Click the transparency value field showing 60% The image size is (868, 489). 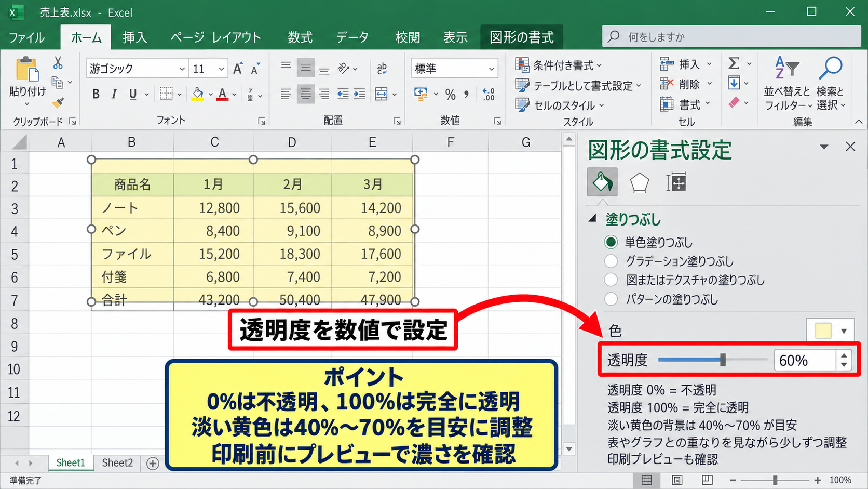pyautogui.click(x=805, y=360)
